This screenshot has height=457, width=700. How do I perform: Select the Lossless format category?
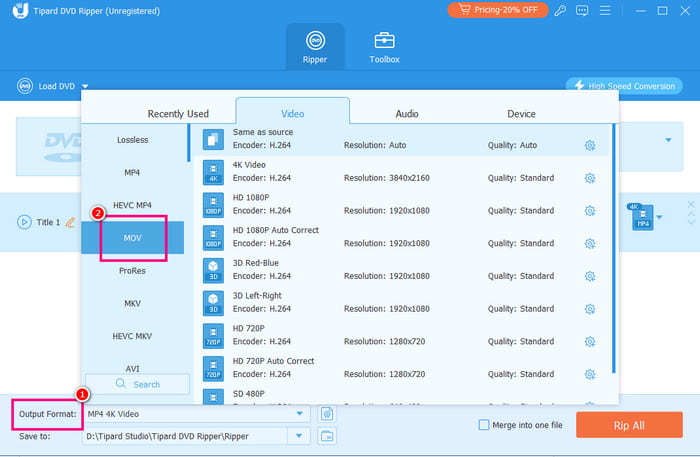tap(133, 140)
